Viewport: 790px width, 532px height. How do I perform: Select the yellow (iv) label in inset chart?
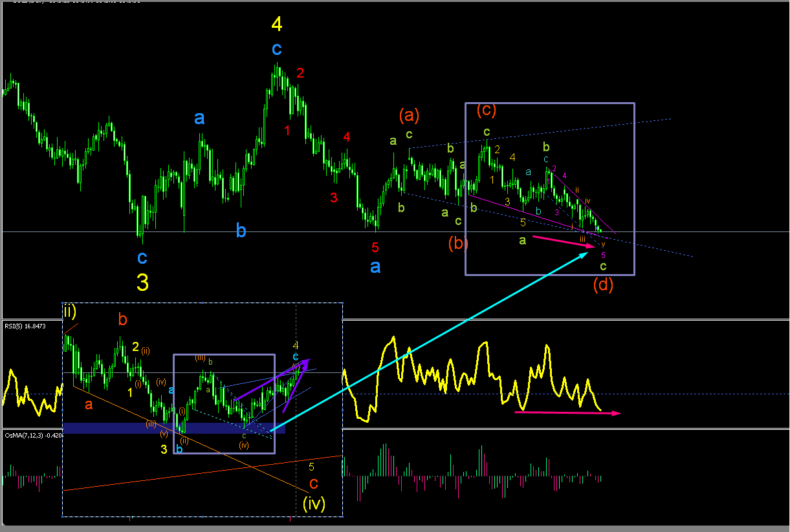314,502
